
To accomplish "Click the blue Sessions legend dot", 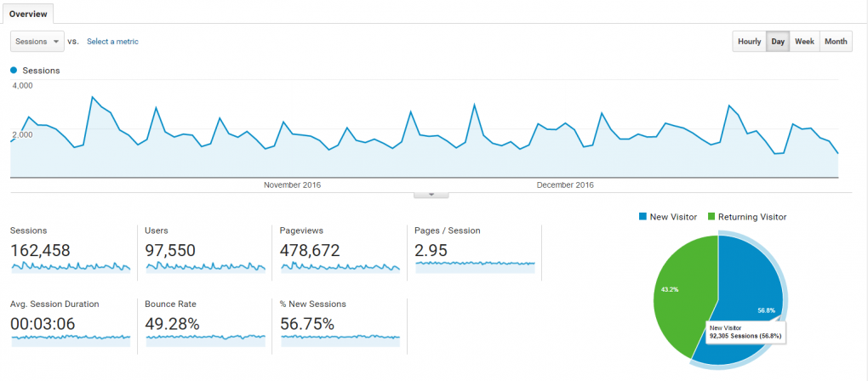I will coord(14,71).
